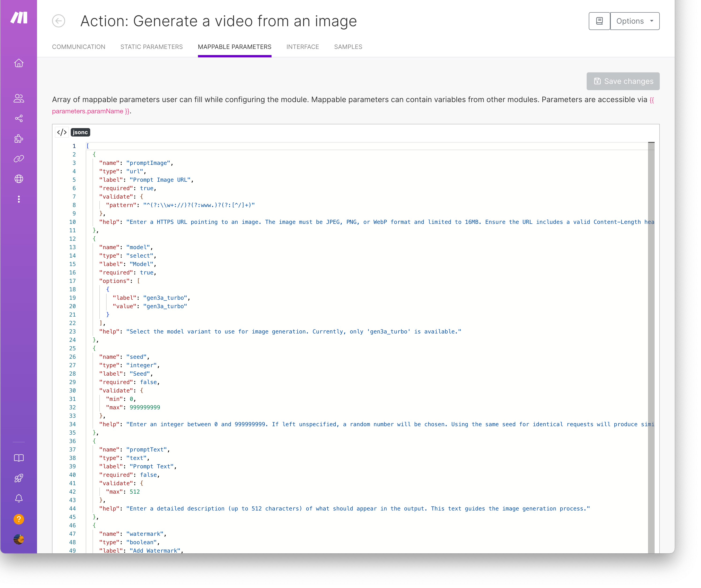Screen dimensions: 701x588
Task: Switch to the Interface tab
Action: (302, 47)
